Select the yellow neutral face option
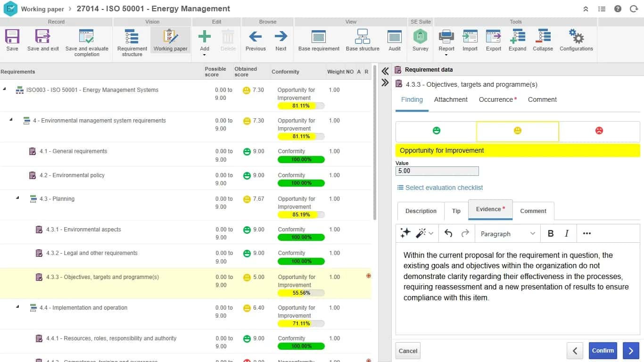Image resolution: width=644 pixels, height=362 pixels. click(518, 131)
